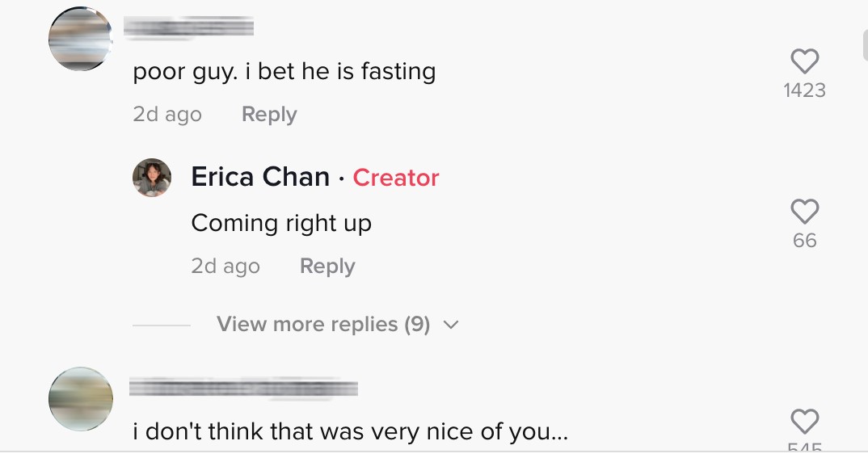868x462 pixels.
Task: Open the avatar of the "very nice" commenter
Action: coord(80,399)
